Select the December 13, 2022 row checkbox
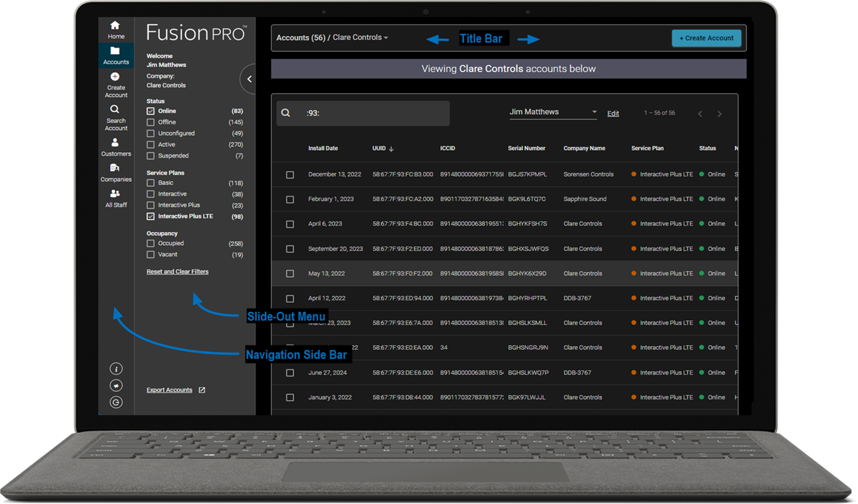This screenshot has width=858, height=504. click(x=289, y=175)
